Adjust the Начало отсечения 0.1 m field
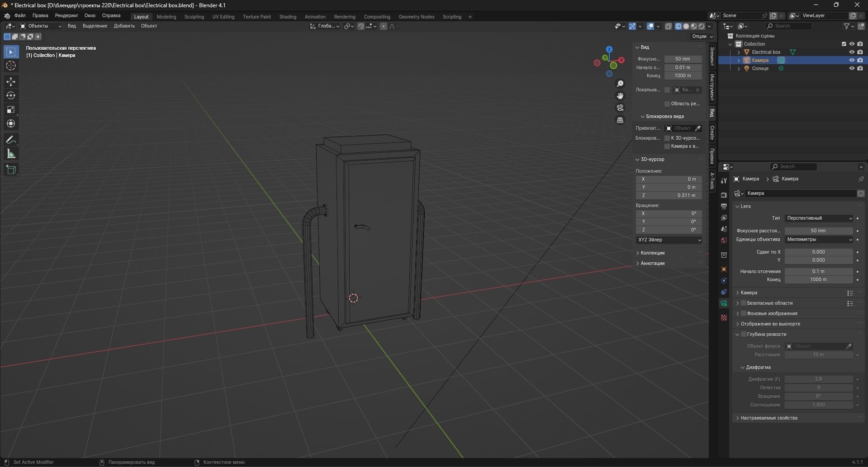868x467 pixels. click(x=819, y=271)
